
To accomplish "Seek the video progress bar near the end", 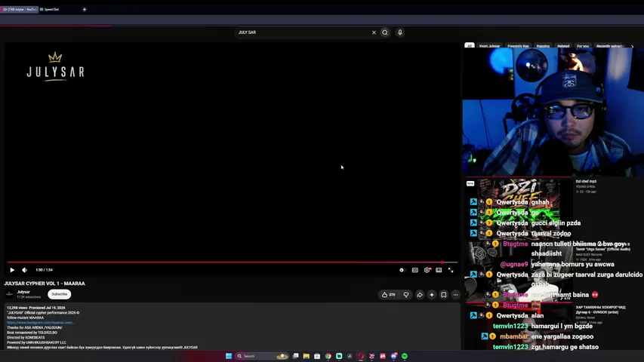I will pos(442,262).
